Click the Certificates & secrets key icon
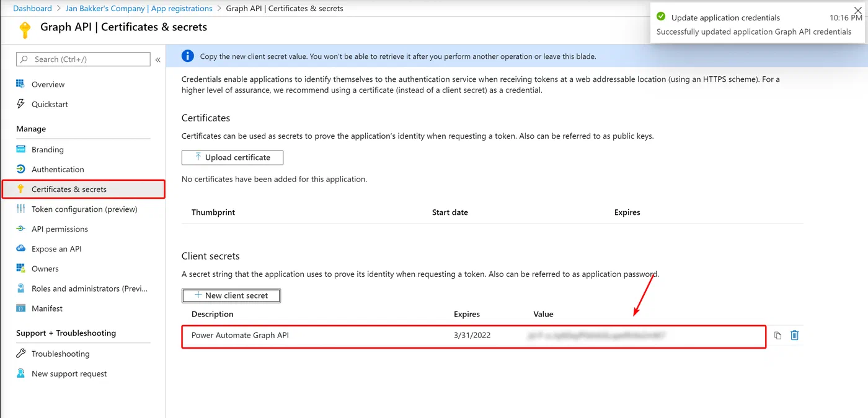 20,189
